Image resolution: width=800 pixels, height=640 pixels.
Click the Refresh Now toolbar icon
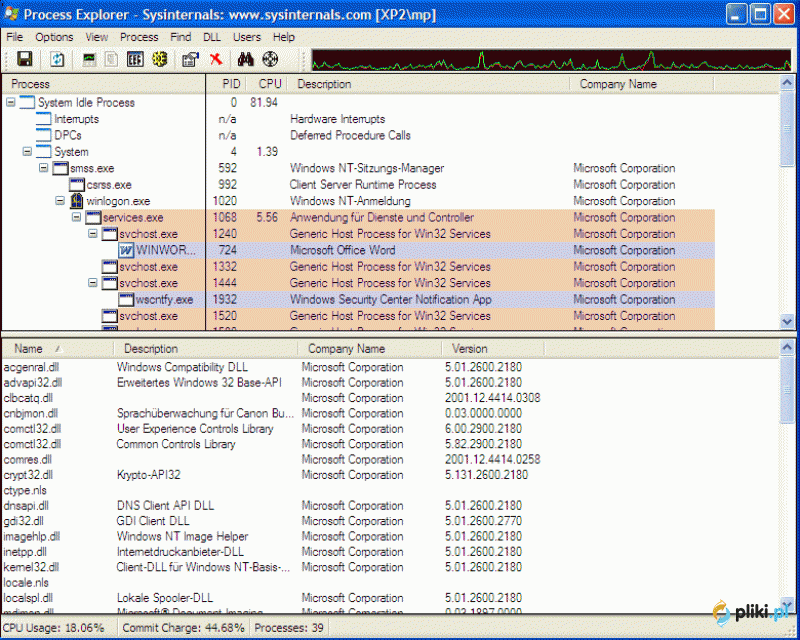coord(57,59)
